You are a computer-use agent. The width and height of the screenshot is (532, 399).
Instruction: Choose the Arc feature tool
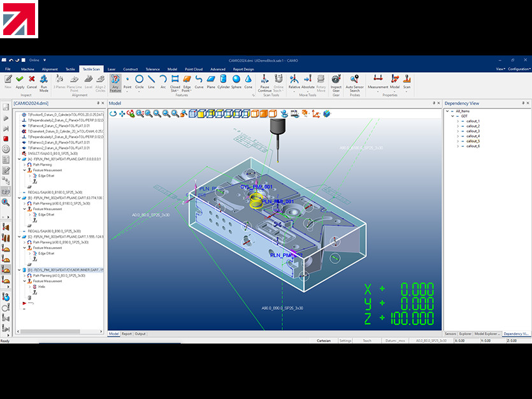(x=163, y=82)
